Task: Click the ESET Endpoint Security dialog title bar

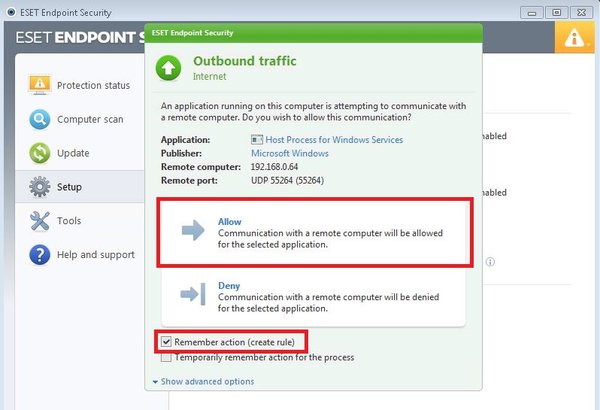Action: pyautogui.click(x=313, y=33)
